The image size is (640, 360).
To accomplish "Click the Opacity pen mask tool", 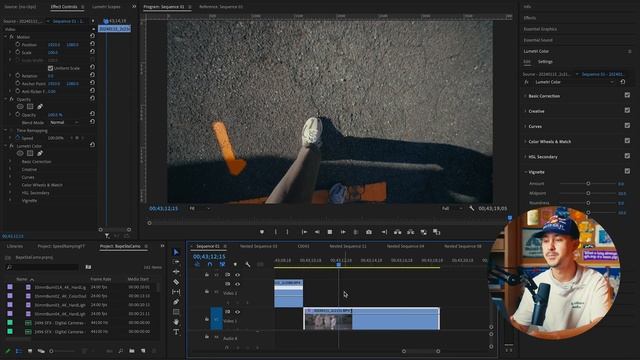I will pyautogui.click(x=40, y=107).
